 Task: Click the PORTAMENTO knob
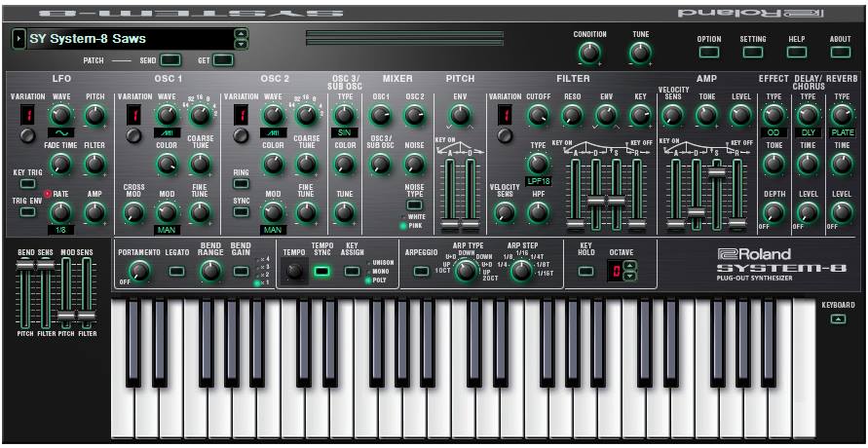(139, 271)
